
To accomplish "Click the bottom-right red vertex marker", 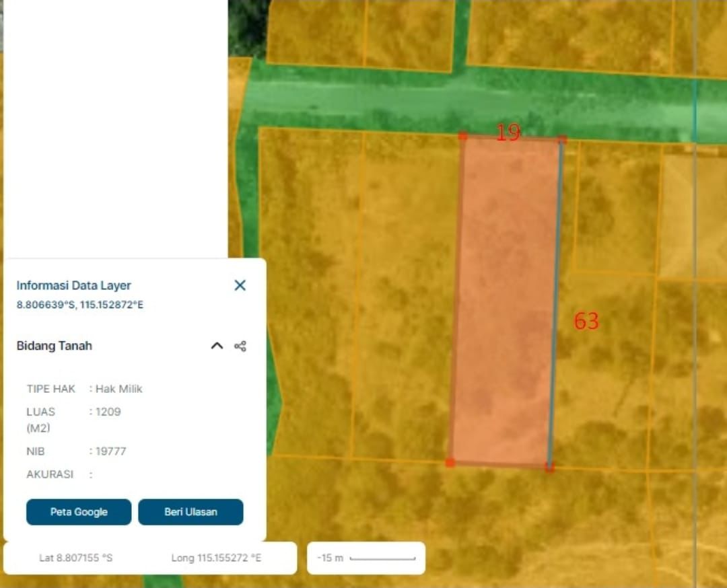I will pos(549,467).
